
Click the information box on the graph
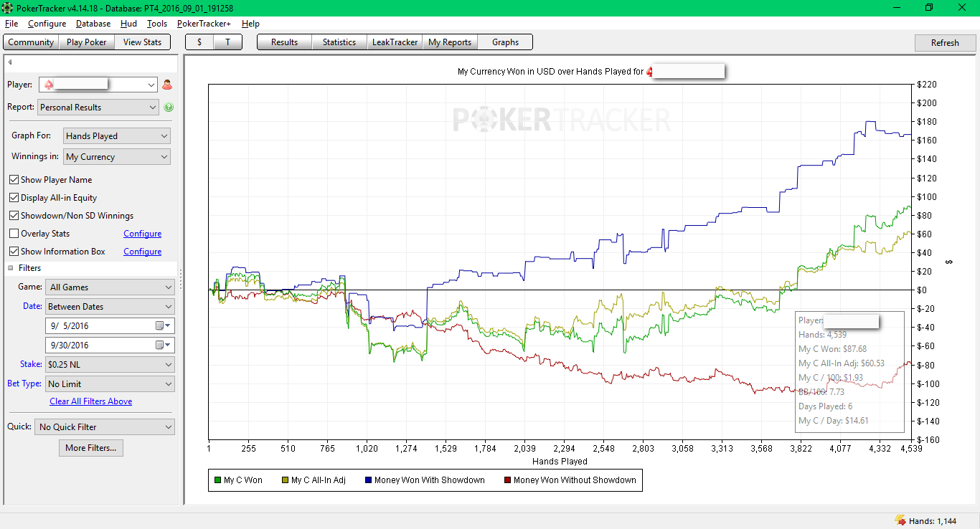(850, 372)
